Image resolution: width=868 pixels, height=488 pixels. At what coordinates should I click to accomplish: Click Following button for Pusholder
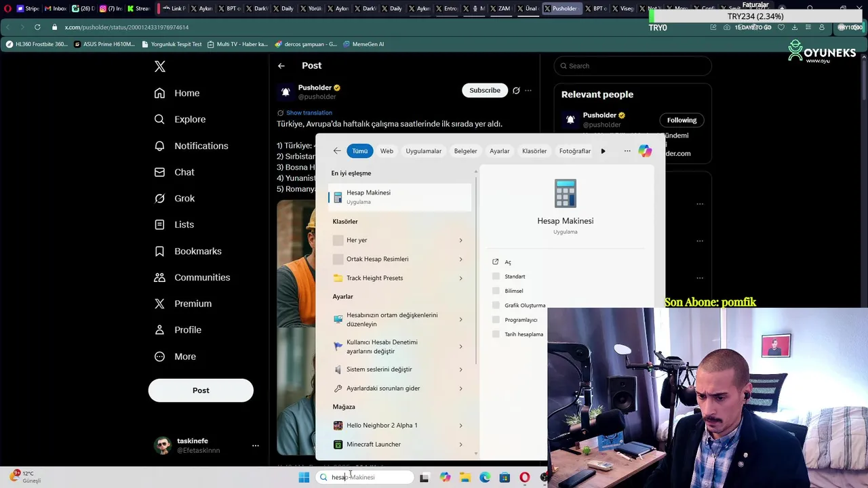tap(682, 120)
